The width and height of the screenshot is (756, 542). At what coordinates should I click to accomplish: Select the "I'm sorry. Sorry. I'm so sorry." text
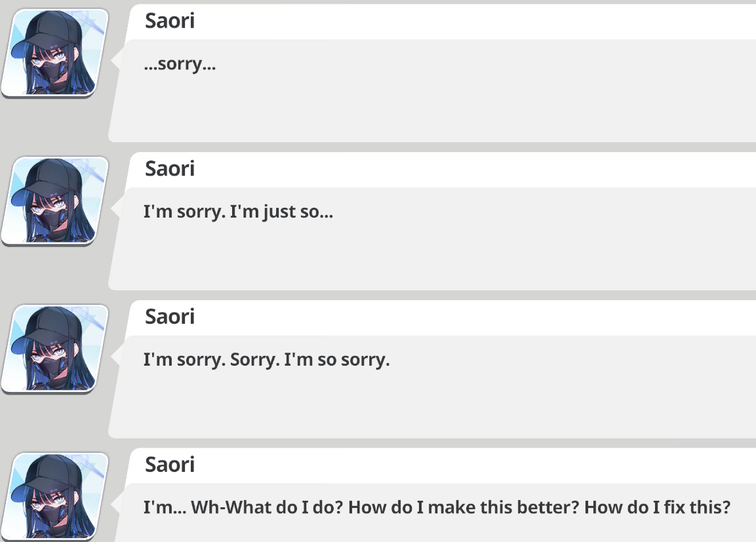(x=267, y=360)
